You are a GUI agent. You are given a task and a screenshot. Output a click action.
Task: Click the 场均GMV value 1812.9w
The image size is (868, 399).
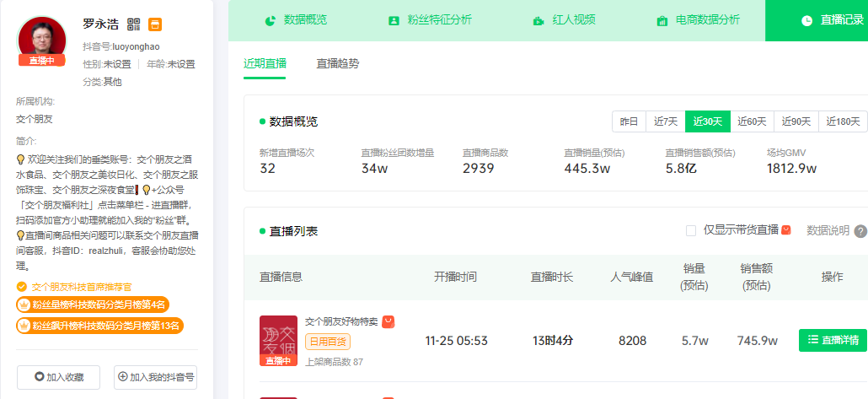click(x=791, y=169)
